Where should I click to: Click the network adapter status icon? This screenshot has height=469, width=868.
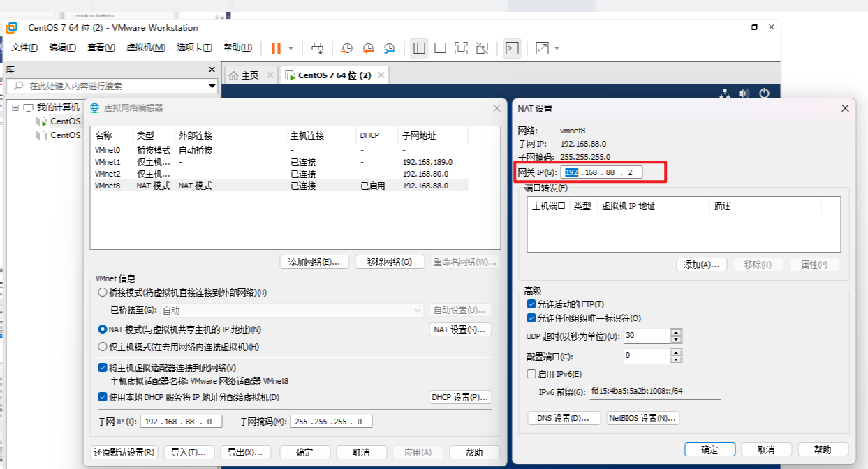[x=724, y=93]
